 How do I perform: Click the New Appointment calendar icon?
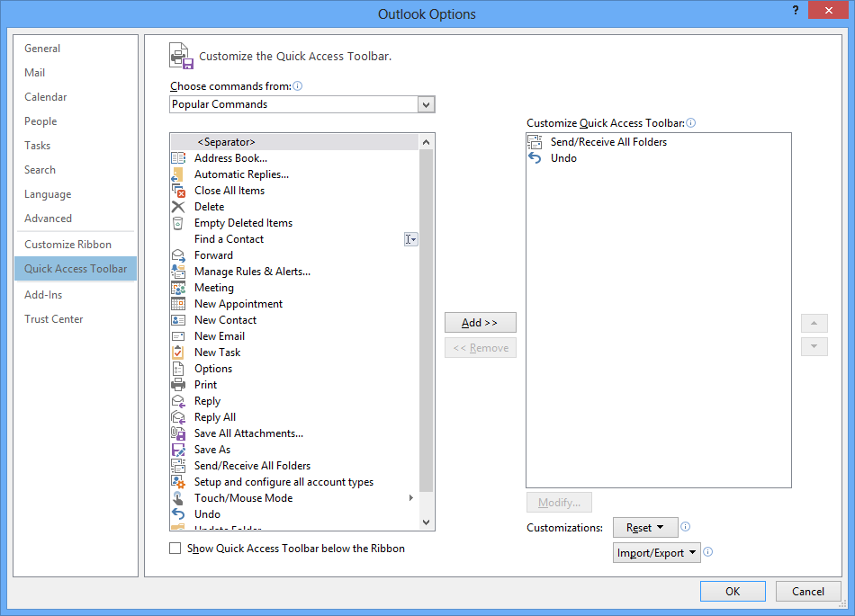tap(178, 304)
